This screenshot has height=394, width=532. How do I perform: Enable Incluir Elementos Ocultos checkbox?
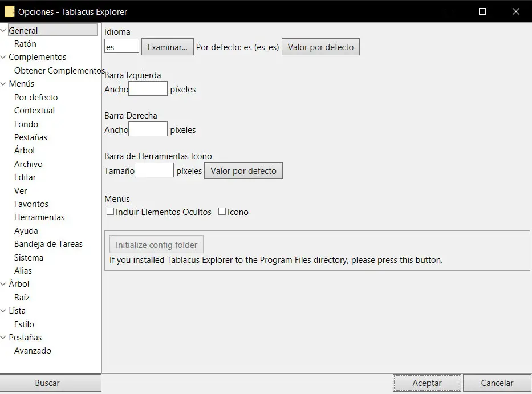point(110,212)
